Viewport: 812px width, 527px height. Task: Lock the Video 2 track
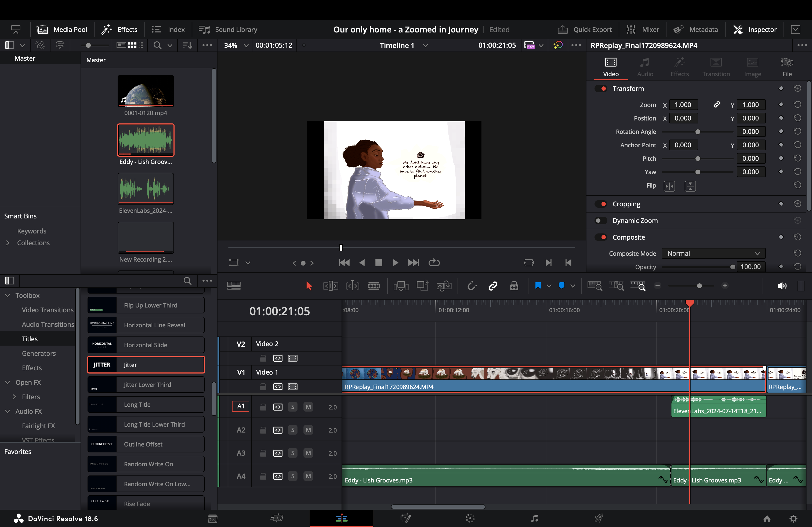pos(263,358)
